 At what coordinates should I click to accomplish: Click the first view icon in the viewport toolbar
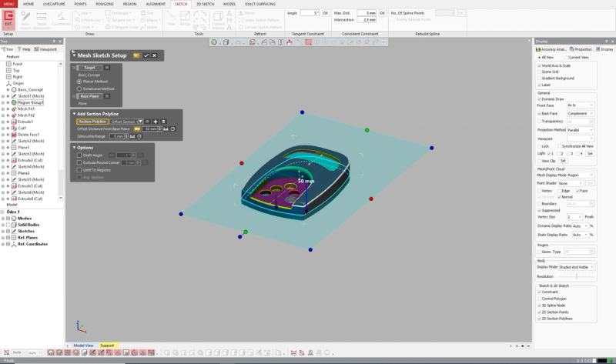[x=214, y=42]
